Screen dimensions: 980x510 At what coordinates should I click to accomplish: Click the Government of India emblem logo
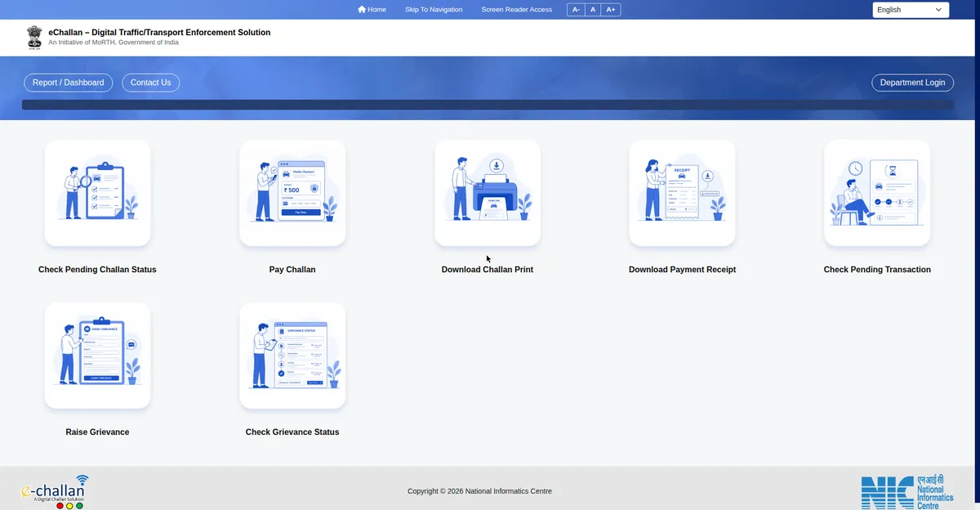point(33,38)
